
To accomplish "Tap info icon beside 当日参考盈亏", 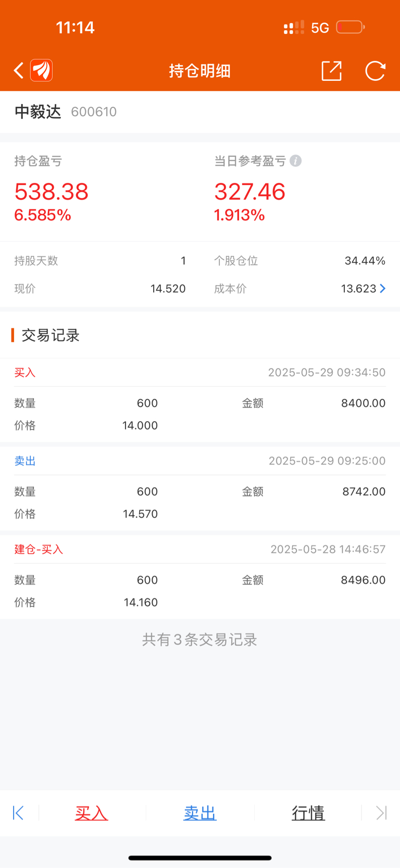I will tap(296, 161).
